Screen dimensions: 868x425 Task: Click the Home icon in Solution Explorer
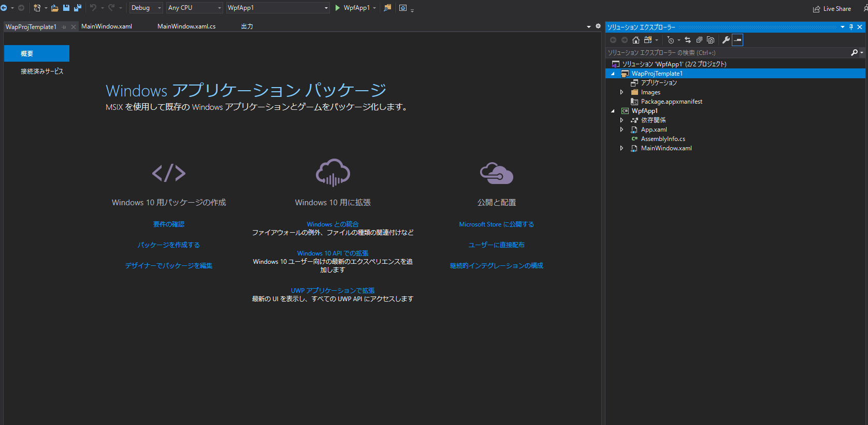point(636,40)
